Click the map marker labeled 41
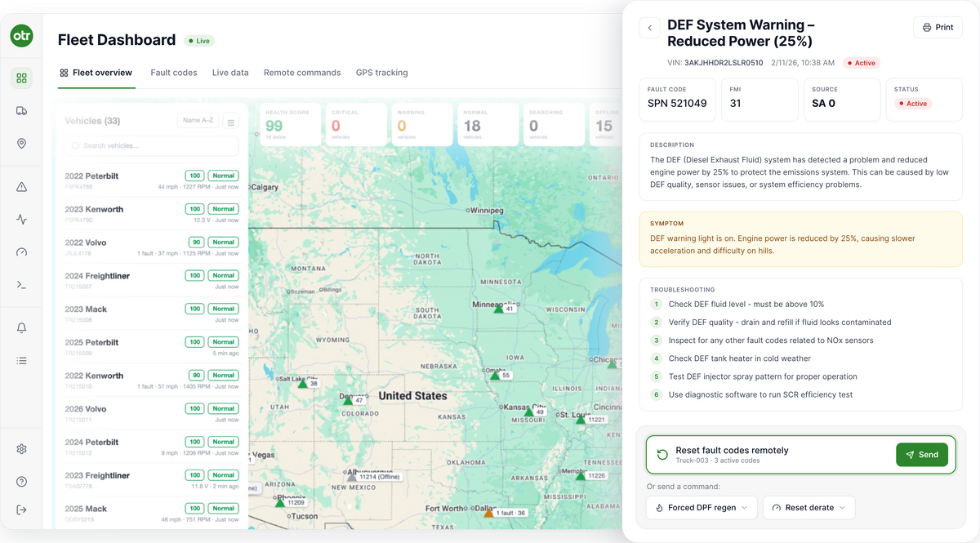This screenshot has width=980, height=543. coord(498,309)
